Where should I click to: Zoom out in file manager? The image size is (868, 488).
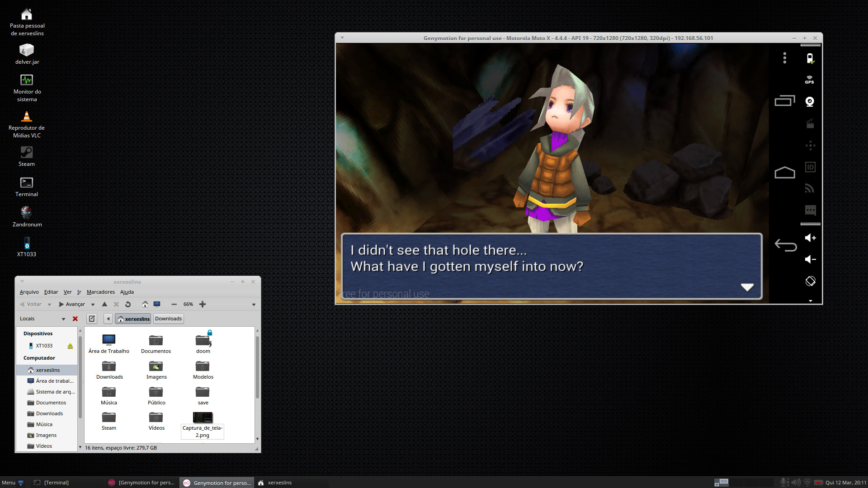[174, 304]
